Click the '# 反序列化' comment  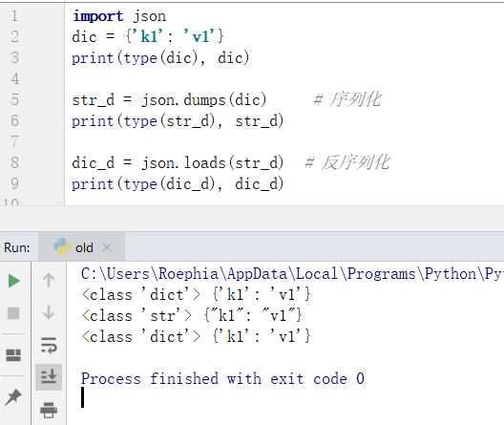coord(347,162)
